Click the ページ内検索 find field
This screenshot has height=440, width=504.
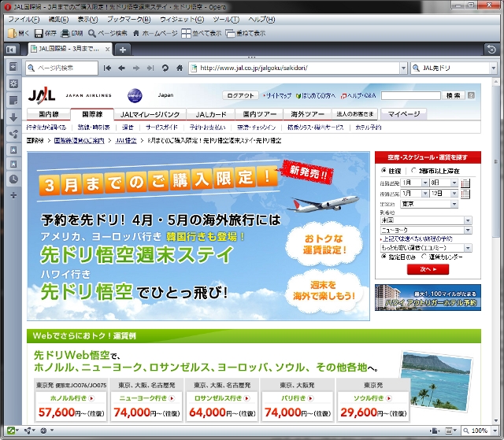coord(61,68)
